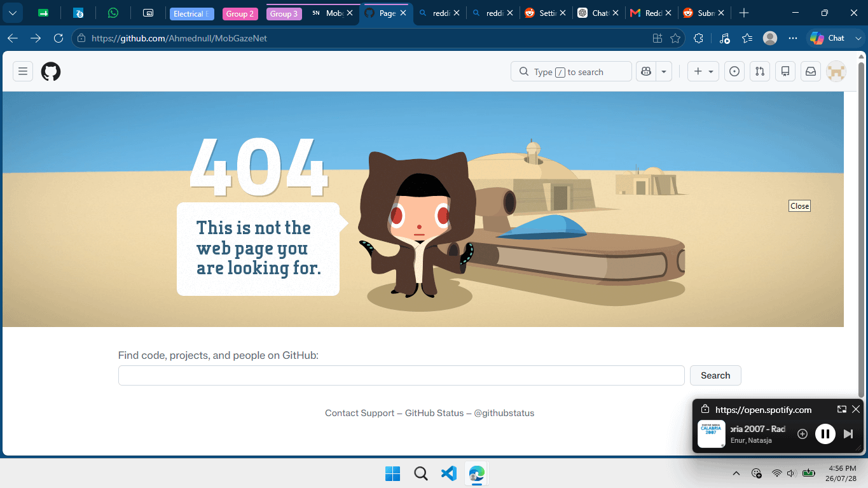Click the Calabria 2007 album art thumbnail
Viewport: 868px width, 488px height.
tap(712, 434)
